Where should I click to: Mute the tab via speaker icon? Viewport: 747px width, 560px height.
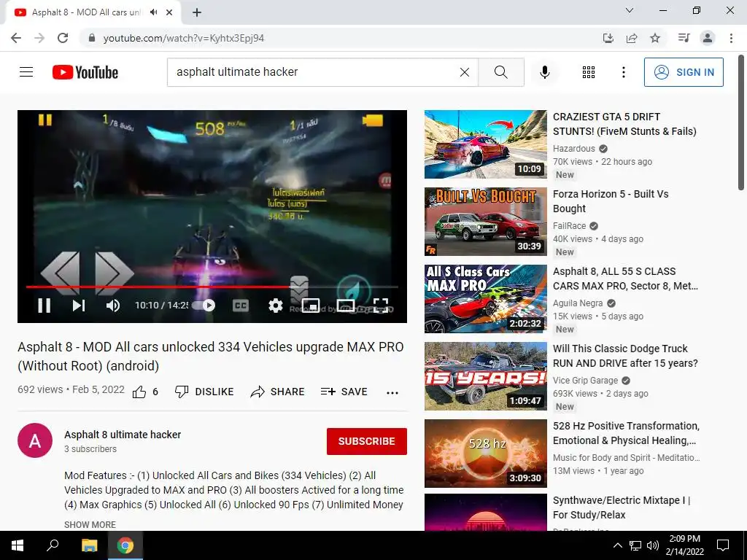[x=153, y=12]
